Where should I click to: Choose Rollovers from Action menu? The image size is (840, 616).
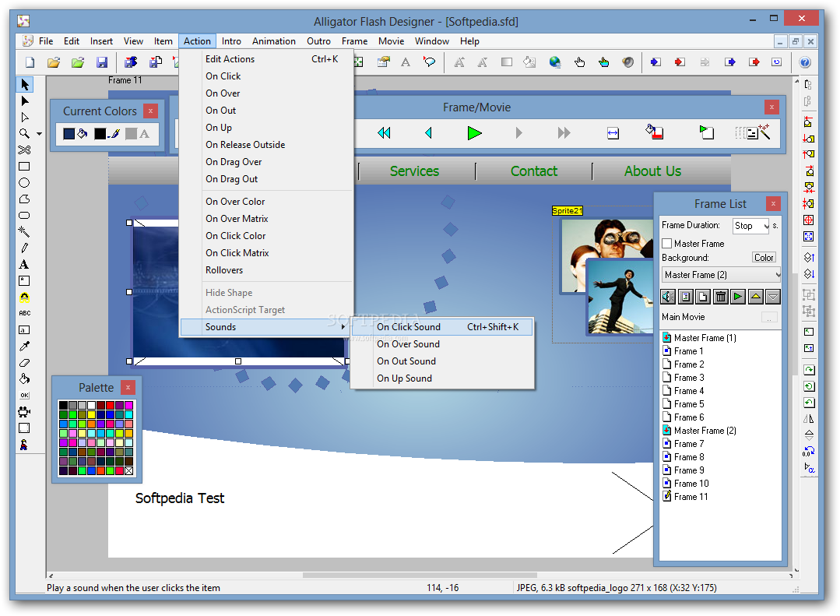[267, 270]
